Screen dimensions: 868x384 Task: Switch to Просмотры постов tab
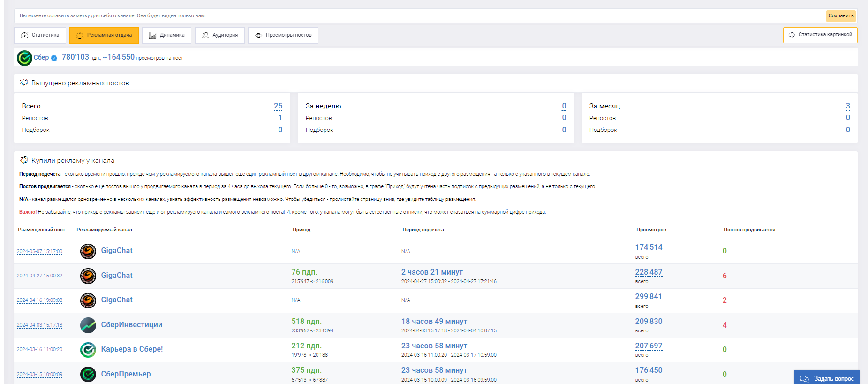(x=283, y=35)
